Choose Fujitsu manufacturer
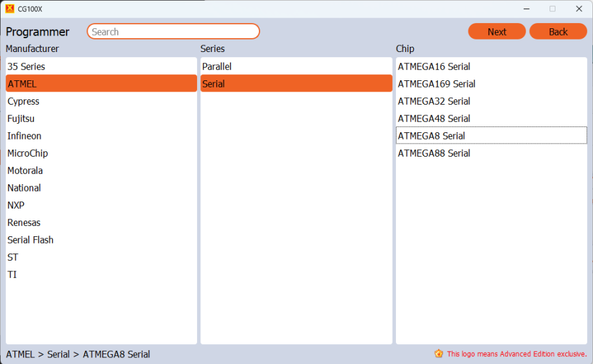The image size is (593, 364). 21,118
